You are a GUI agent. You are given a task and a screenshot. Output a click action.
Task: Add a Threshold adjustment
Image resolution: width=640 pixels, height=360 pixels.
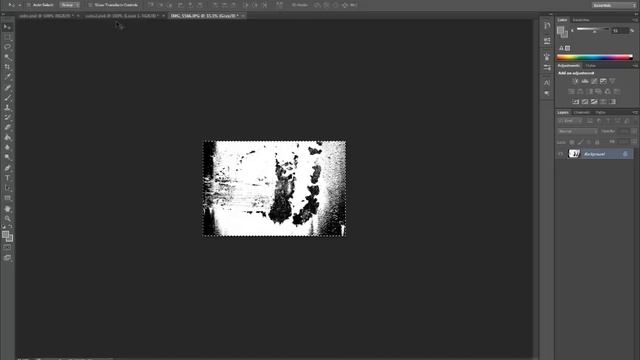click(x=594, y=102)
